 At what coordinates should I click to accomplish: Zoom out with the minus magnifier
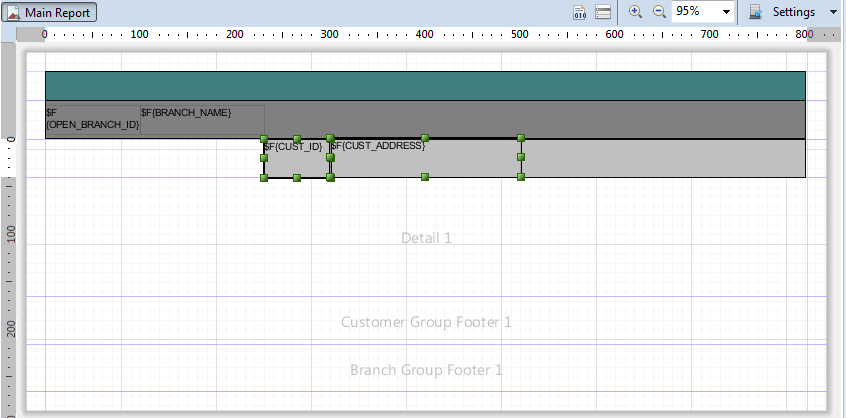pos(659,12)
